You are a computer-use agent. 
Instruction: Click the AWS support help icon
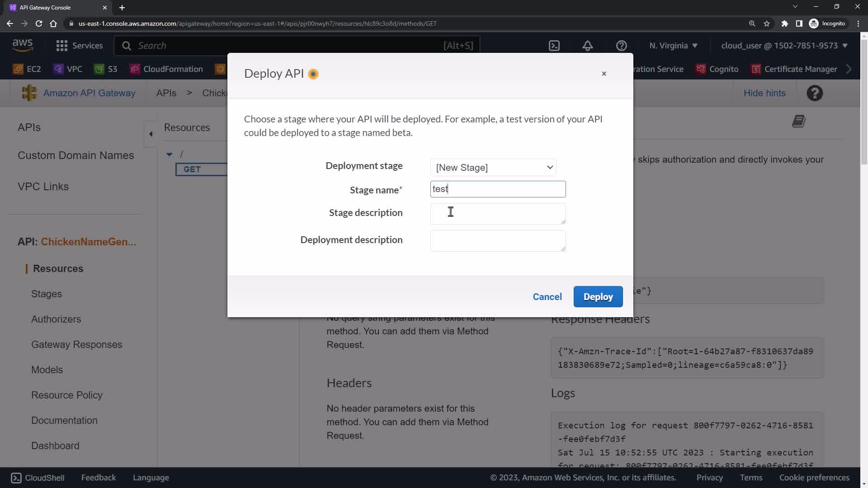pos(621,46)
